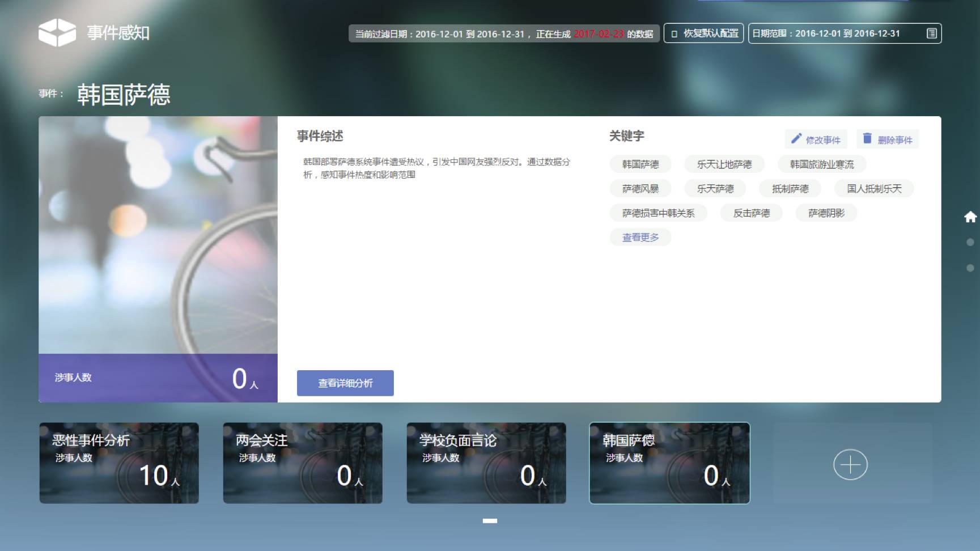The width and height of the screenshot is (980, 551).
Task: Click the trash icon for 删除事件
Action: pyautogui.click(x=867, y=138)
